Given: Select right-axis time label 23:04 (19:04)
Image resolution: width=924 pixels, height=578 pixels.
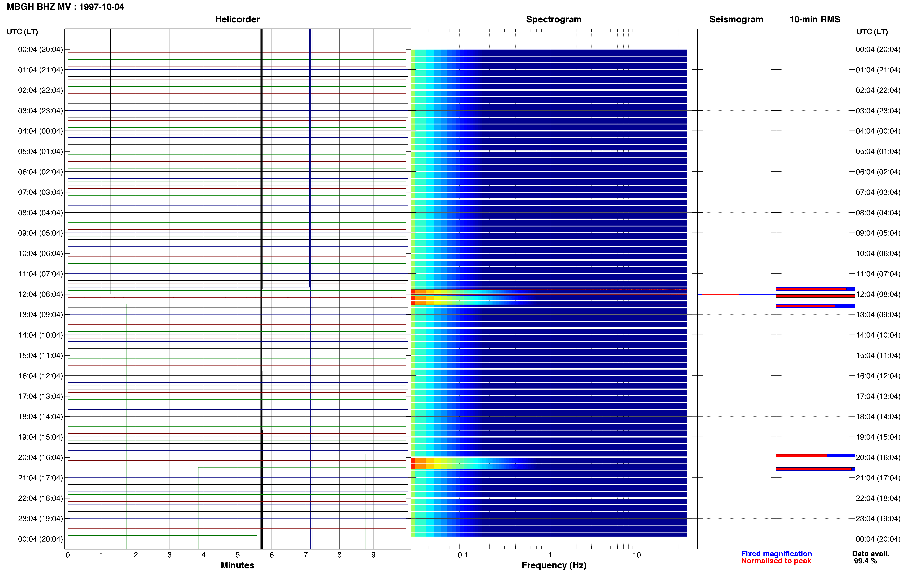Looking at the screenshot, I should tap(878, 519).
